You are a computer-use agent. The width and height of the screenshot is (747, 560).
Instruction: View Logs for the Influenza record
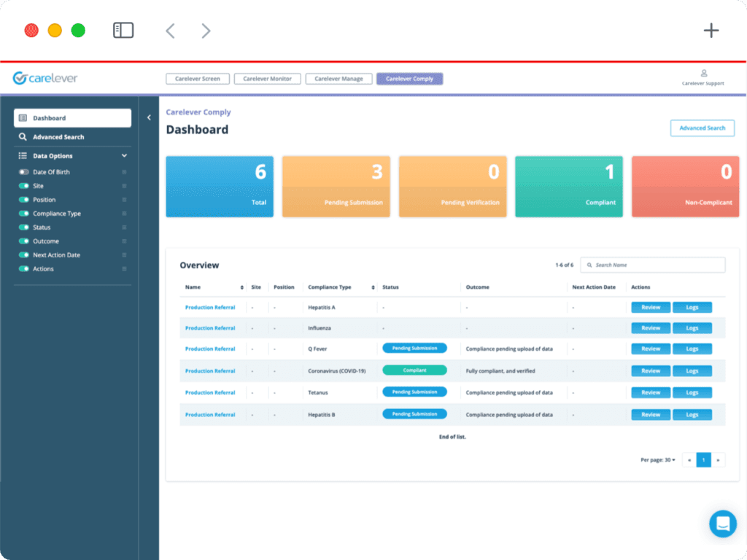tap(692, 328)
